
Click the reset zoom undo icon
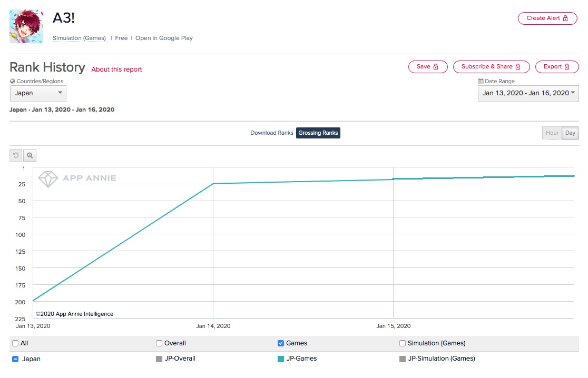point(16,155)
